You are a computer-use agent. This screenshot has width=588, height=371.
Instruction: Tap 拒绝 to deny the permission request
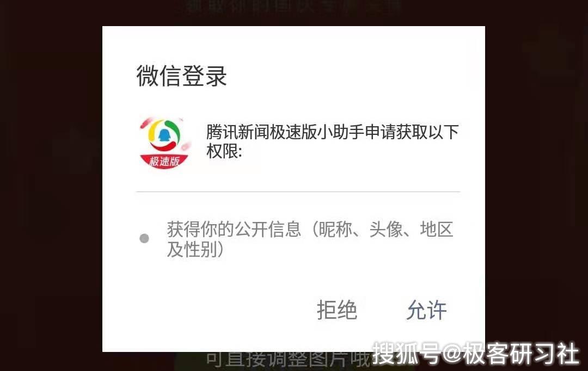click(x=337, y=310)
